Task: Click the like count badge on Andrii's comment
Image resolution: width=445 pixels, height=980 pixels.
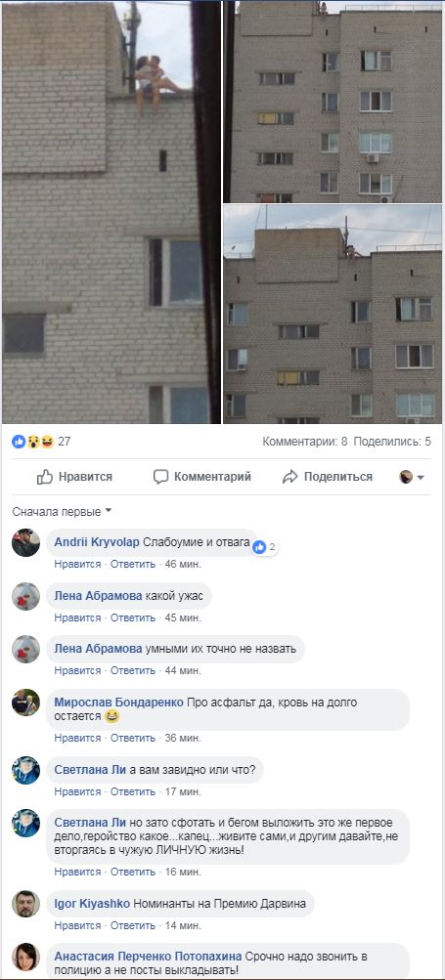Action: 265,547
